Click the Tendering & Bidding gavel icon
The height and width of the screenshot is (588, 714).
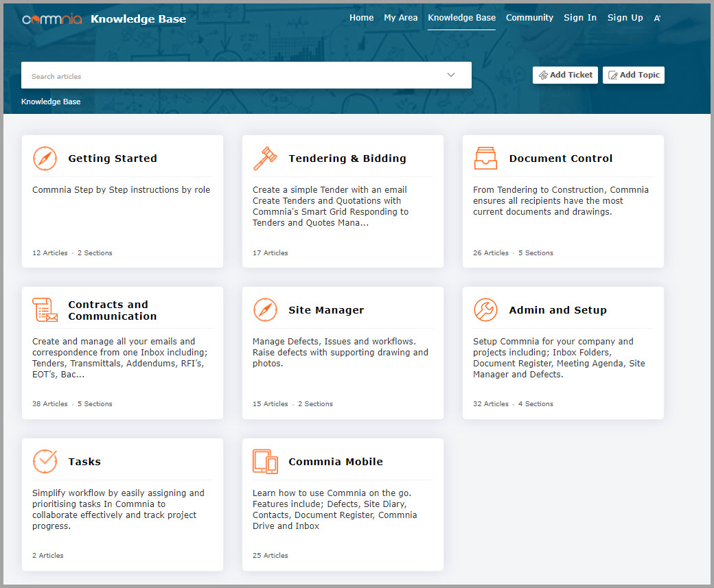[x=265, y=158]
